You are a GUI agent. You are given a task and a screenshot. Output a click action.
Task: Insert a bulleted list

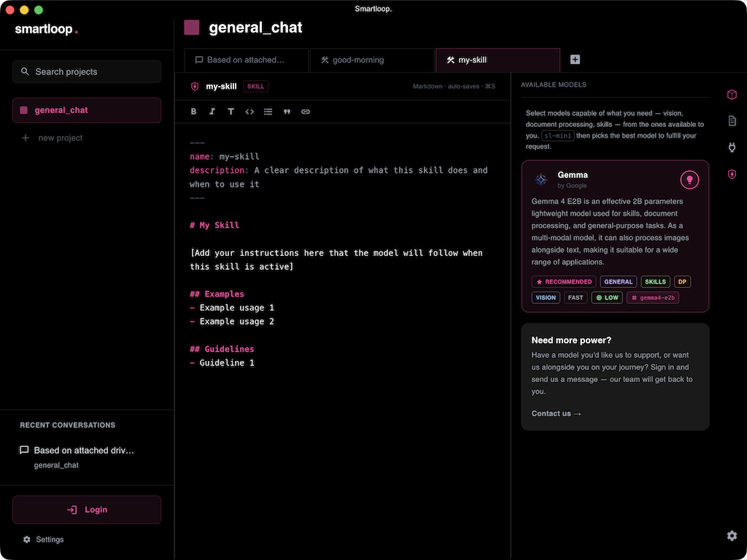tap(268, 112)
